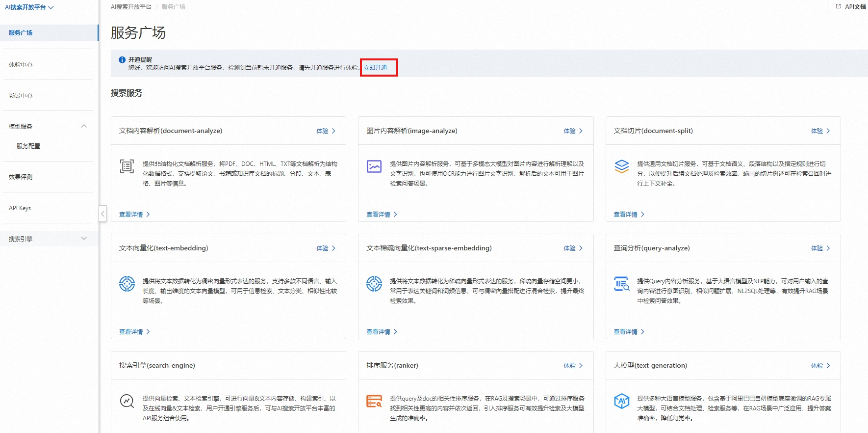868x433 pixels.
Task: Click the 文本向量化(text-embedding) card title
Action: coord(164,248)
